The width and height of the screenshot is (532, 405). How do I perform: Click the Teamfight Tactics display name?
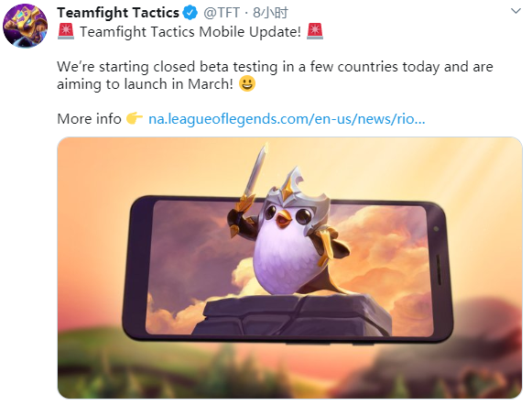(x=118, y=13)
